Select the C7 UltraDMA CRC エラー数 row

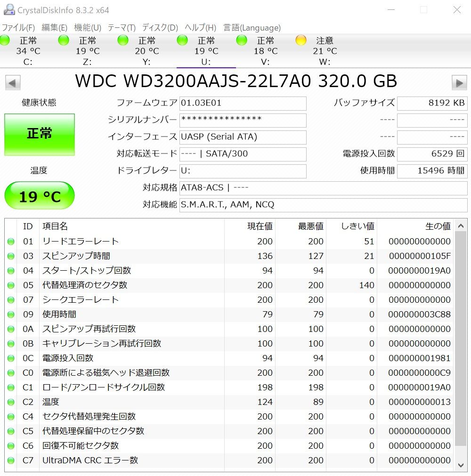click(x=229, y=460)
